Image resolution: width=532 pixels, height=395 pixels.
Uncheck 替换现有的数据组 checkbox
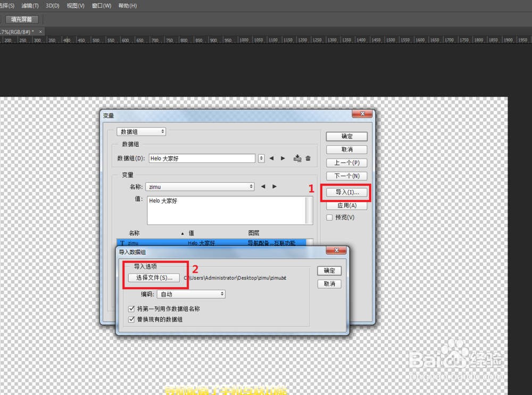[x=131, y=319]
